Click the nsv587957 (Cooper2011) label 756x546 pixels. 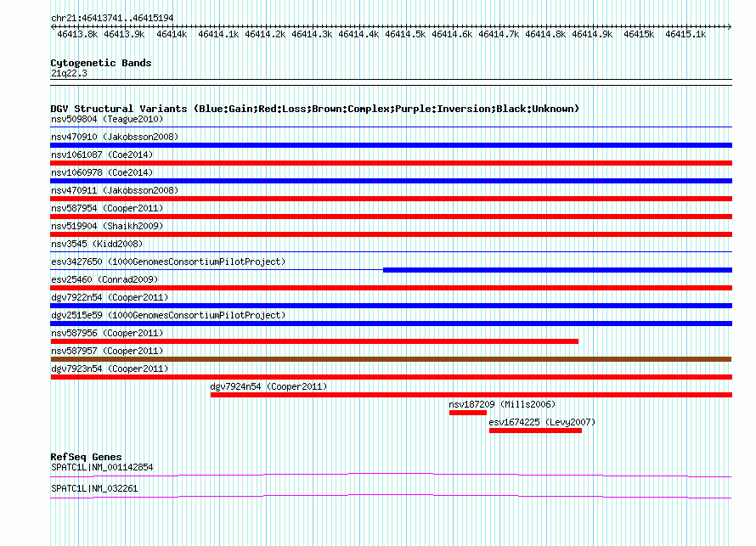(107, 351)
